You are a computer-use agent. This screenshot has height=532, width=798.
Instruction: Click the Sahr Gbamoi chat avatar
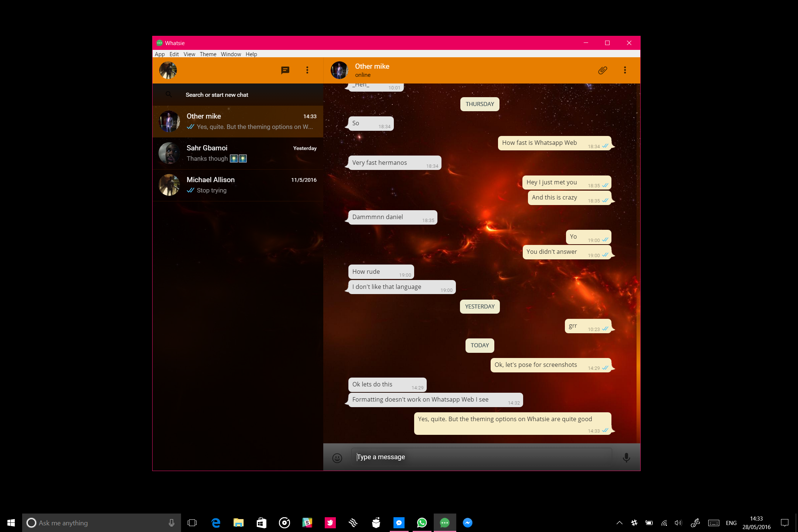(x=169, y=153)
